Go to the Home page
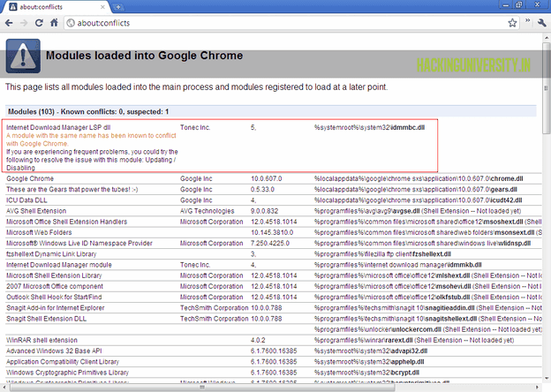This screenshot has width=551, height=392. tap(54, 23)
